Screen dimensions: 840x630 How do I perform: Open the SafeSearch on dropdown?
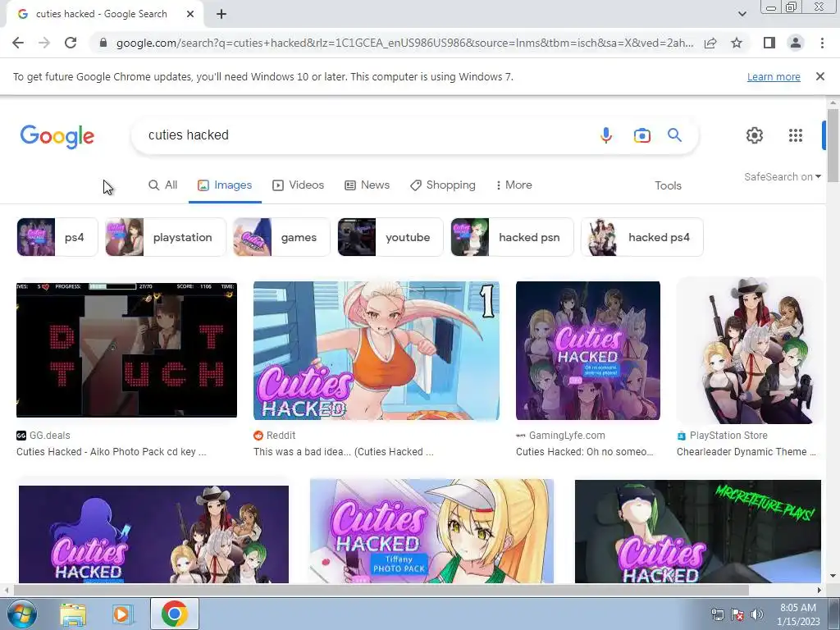[782, 177]
